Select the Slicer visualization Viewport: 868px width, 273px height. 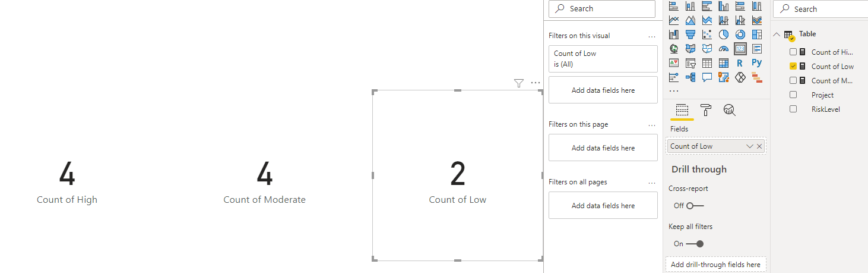690,63
